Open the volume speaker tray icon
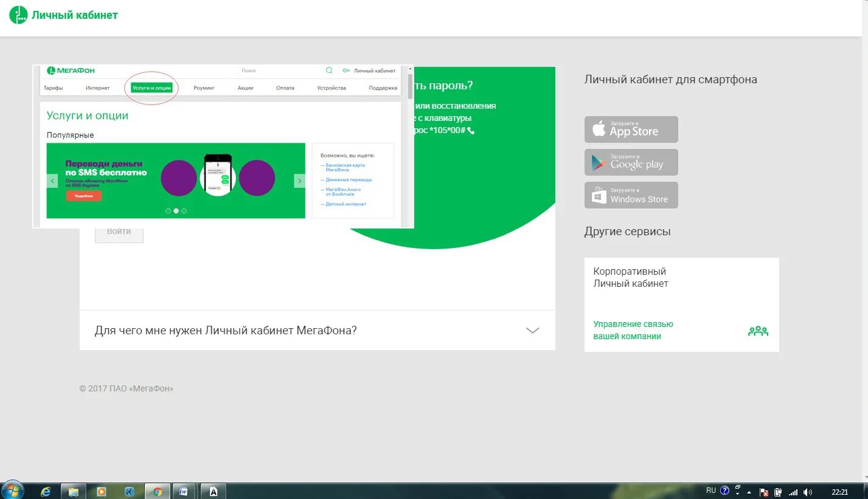The height and width of the screenshot is (499, 868). (x=808, y=492)
